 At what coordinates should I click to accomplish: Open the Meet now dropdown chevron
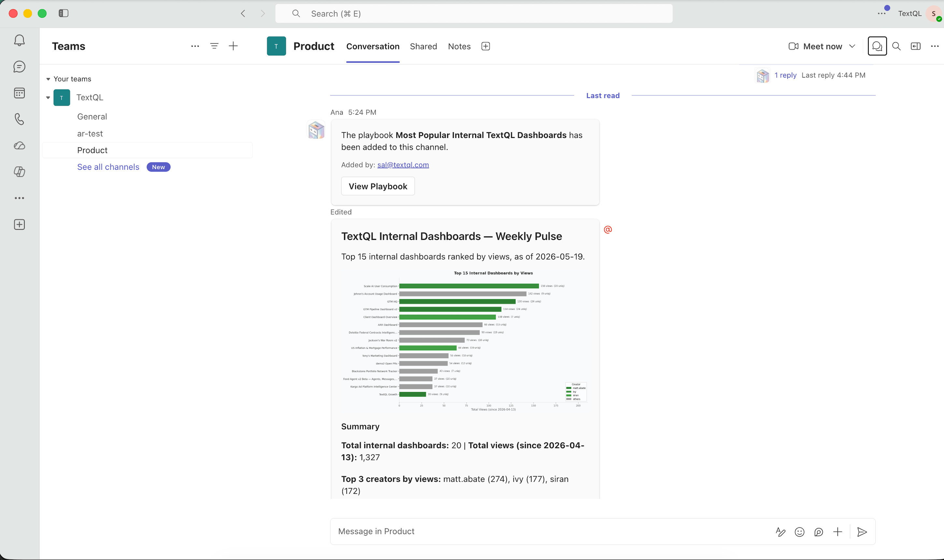click(x=852, y=46)
